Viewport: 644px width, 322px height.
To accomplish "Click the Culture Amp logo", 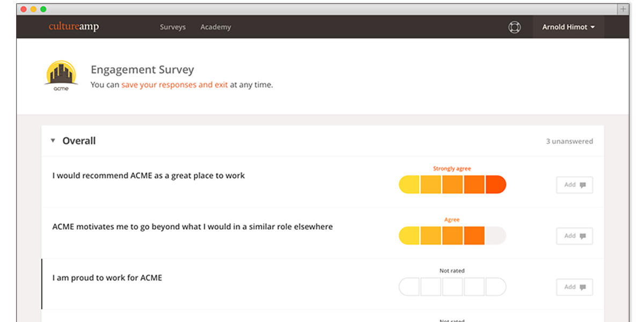I will [74, 27].
